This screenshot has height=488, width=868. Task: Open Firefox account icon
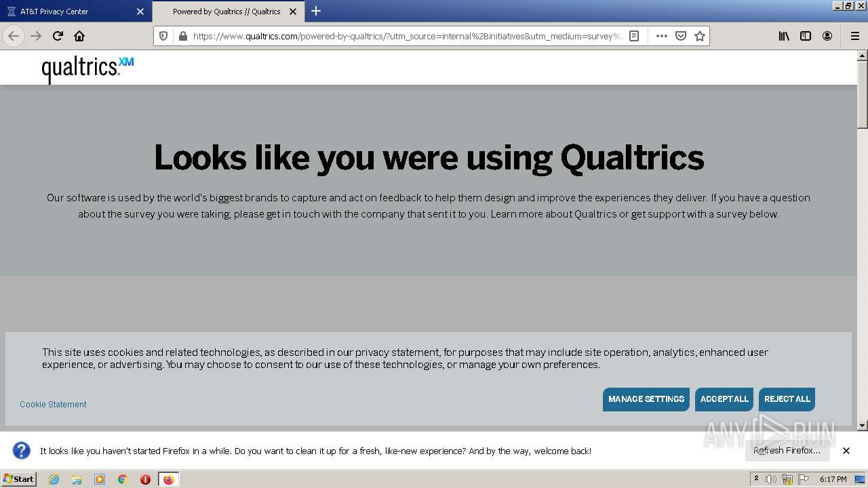(x=827, y=36)
